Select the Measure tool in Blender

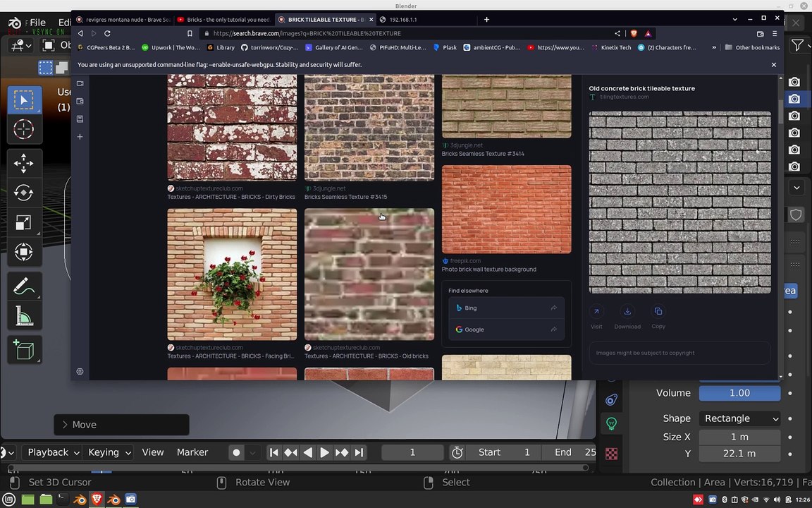pyautogui.click(x=24, y=315)
